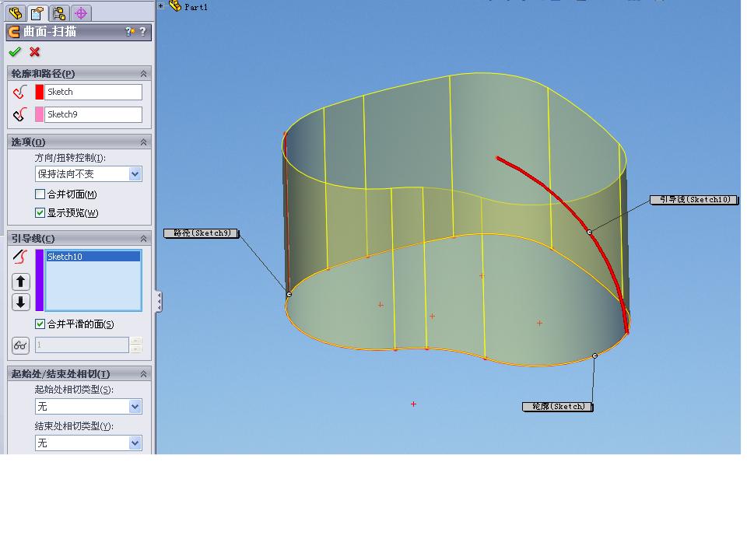This screenshot has width=747, height=560.
Task: Click the panel collapse handle on the splitter
Action: tap(159, 302)
